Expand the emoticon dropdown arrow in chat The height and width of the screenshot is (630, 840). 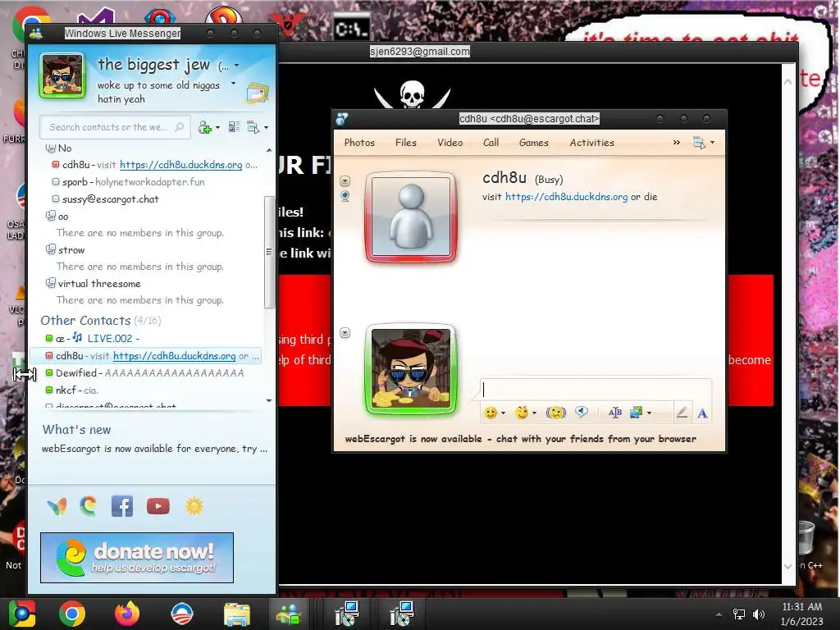click(503, 413)
